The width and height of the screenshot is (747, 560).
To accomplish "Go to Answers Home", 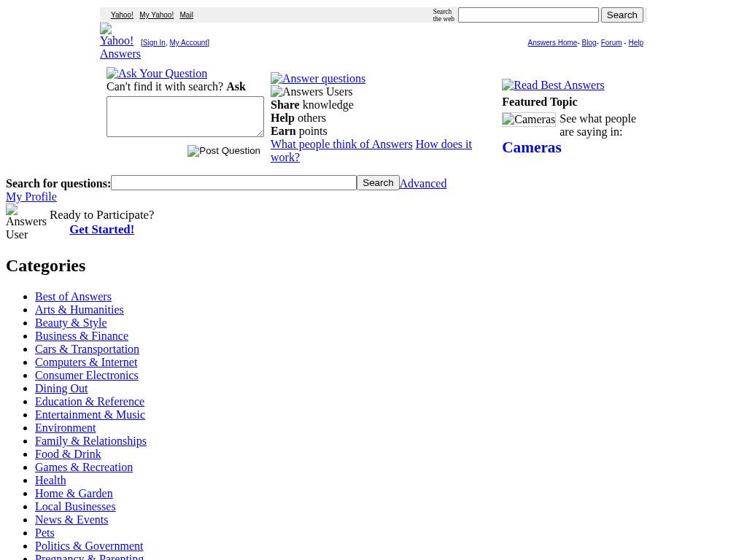I will (552, 42).
